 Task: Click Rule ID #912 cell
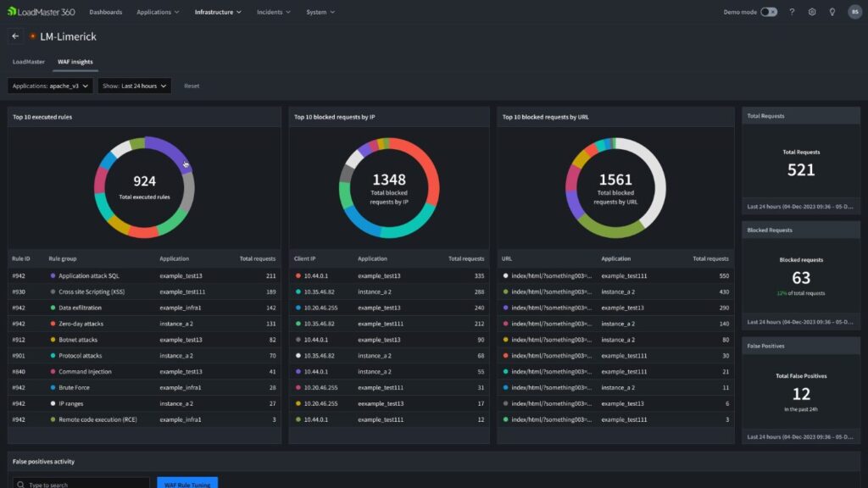(19, 340)
